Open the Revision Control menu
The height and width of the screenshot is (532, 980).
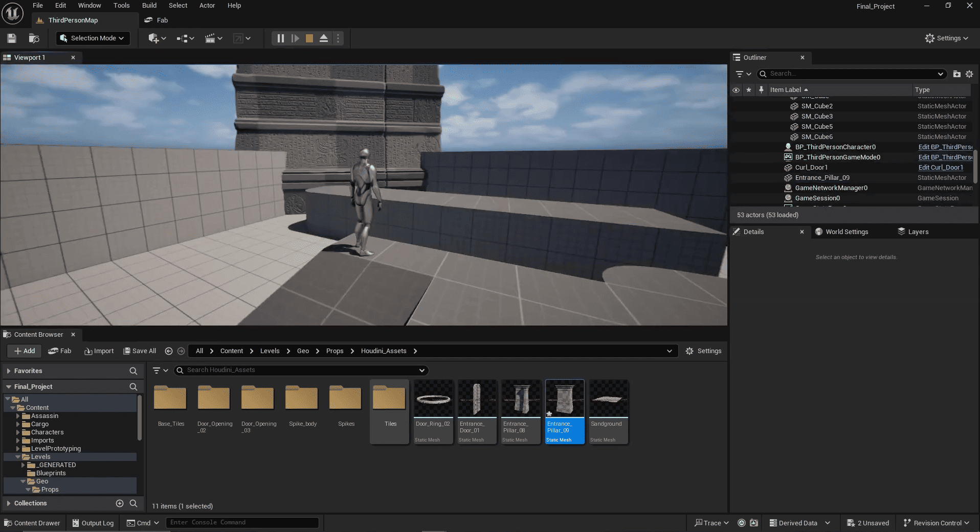point(936,523)
